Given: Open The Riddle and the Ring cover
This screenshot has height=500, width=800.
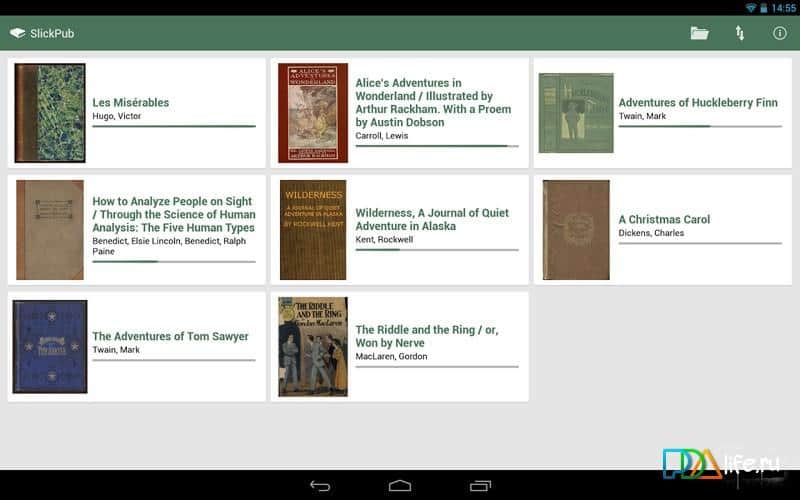Looking at the screenshot, I should [313, 346].
